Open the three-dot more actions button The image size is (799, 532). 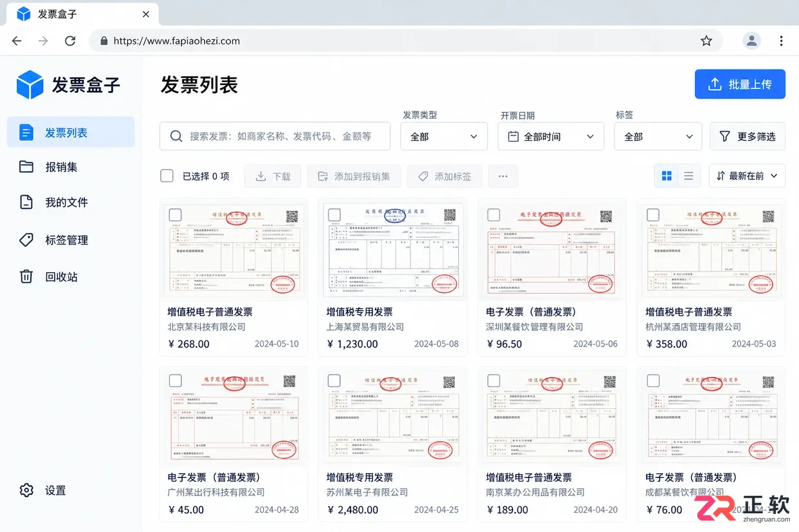[503, 176]
